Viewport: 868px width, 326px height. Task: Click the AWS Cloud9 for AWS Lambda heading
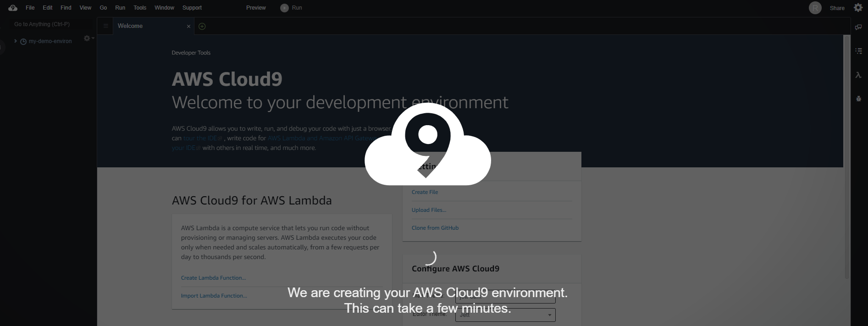click(252, 200)
